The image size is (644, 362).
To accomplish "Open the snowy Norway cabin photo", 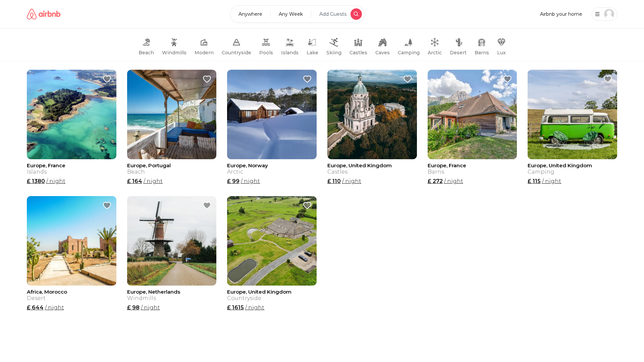I will [272, 114].
